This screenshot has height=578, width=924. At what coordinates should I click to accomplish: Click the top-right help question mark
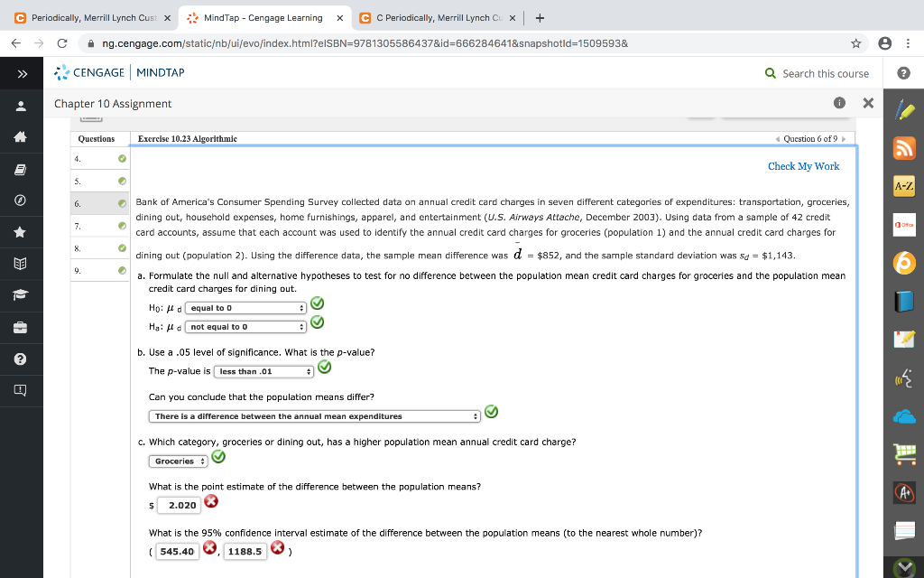coord(903,73)
